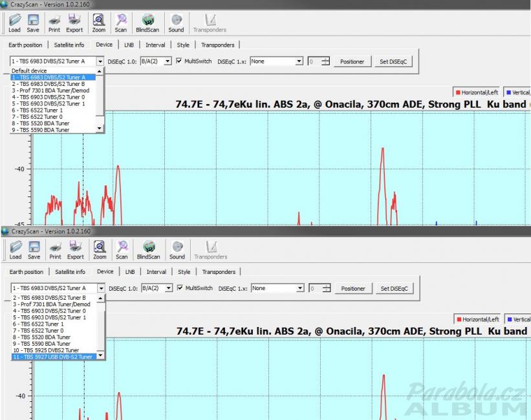This screenshot has height=420, width=531.
Task: Launch BlindScan in the upper CrazyScan window
Action: pyautogui.click(x=147, y=23)
